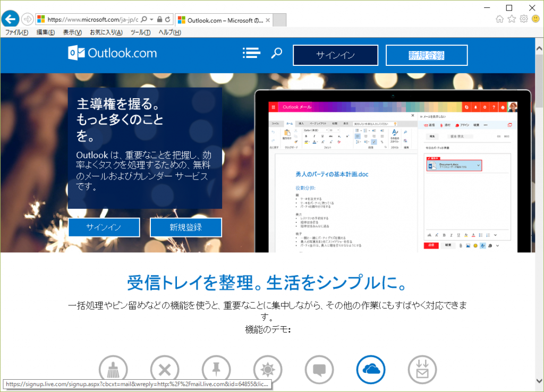Click the search magnifier in the address bar

tap(144, 20)
